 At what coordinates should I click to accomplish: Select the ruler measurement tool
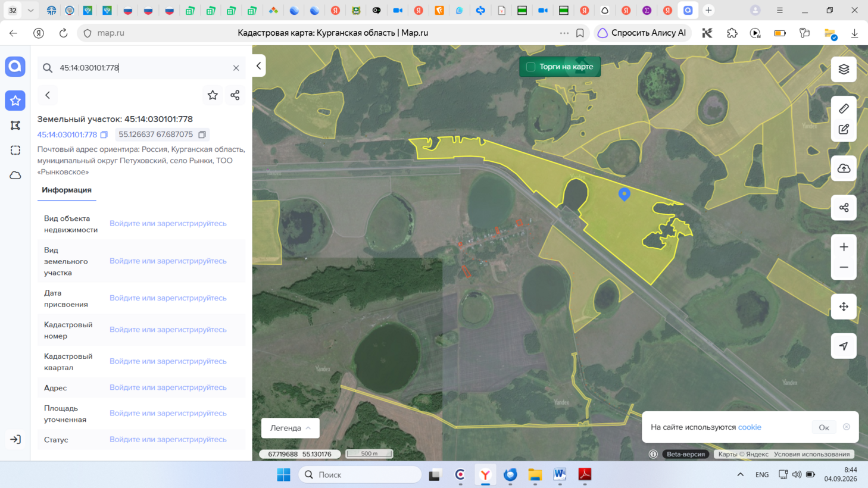coord(844,109)
